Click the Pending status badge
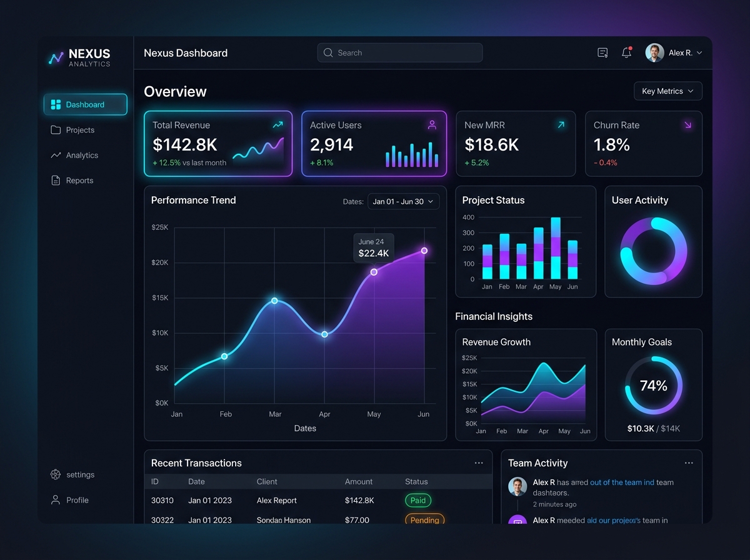Image resolution: width=750 pixels, height=560 pixels. point(425,520)
